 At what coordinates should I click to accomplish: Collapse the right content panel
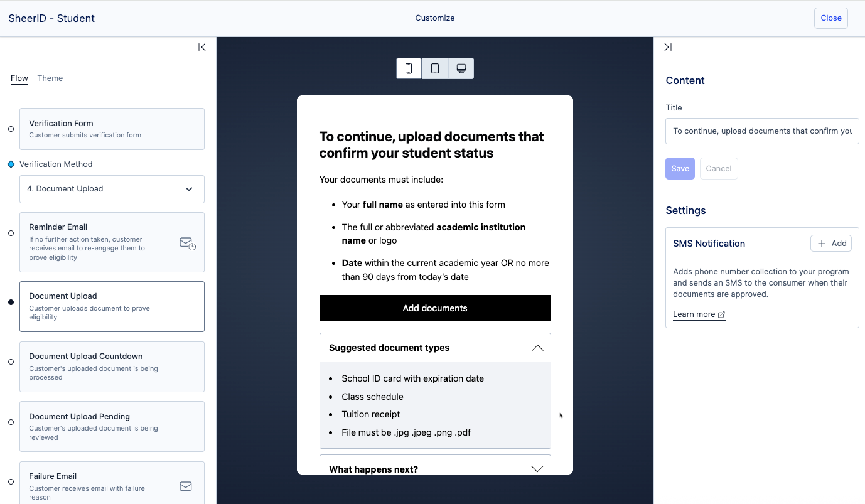click(x=668, y=47)
